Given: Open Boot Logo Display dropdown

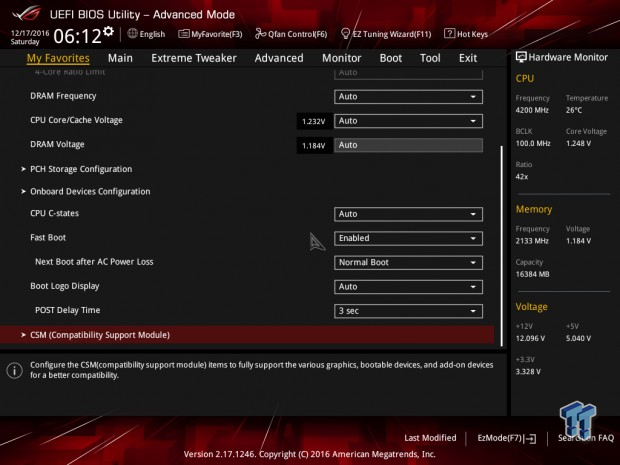Looking at the screenshot, I should tap(408, 287).
